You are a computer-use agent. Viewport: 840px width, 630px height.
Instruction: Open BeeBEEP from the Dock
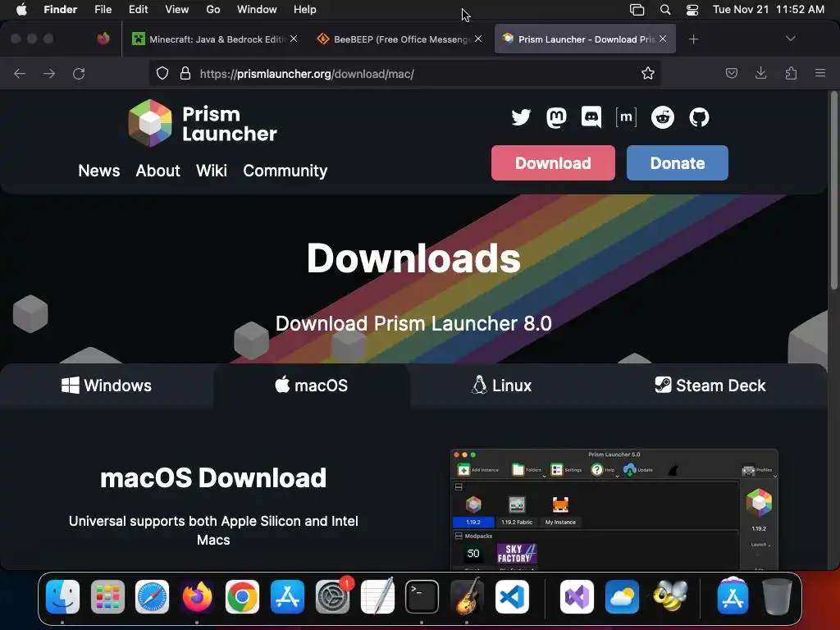[x=669, y=597]
